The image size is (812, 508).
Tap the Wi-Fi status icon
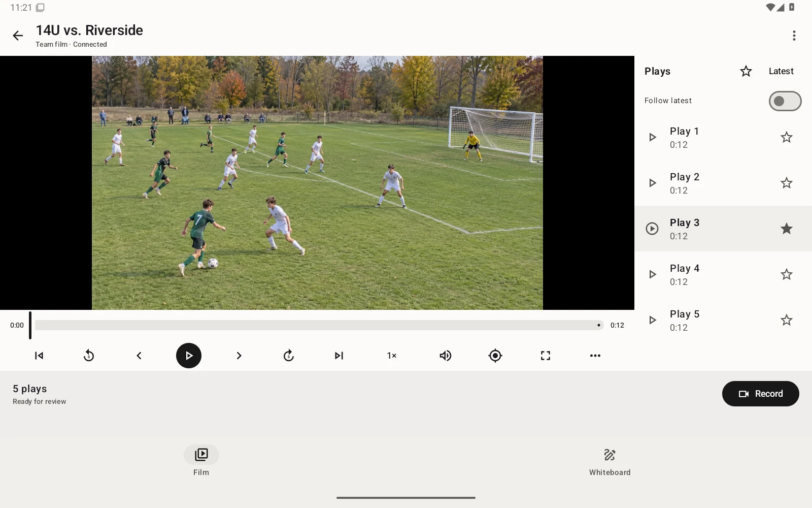770,7
